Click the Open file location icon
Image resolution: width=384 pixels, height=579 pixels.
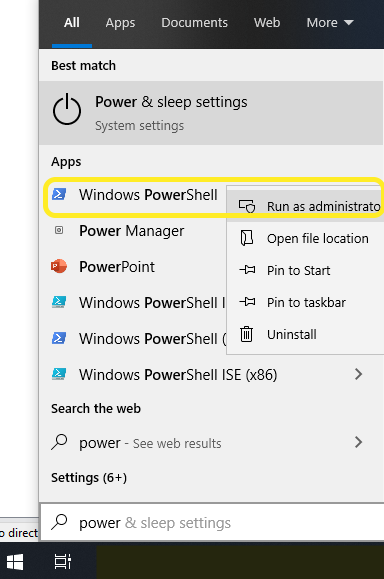pos(247,238)
